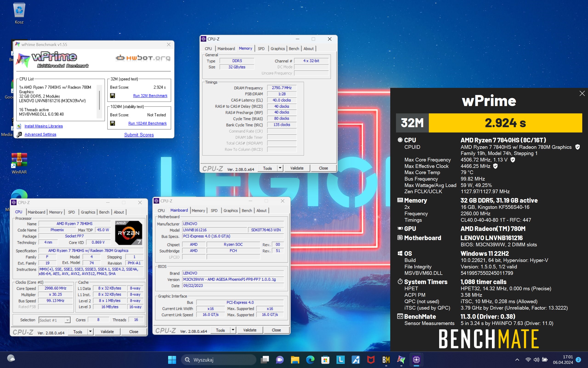Open the volume speaker tray icon

(536, 360)
